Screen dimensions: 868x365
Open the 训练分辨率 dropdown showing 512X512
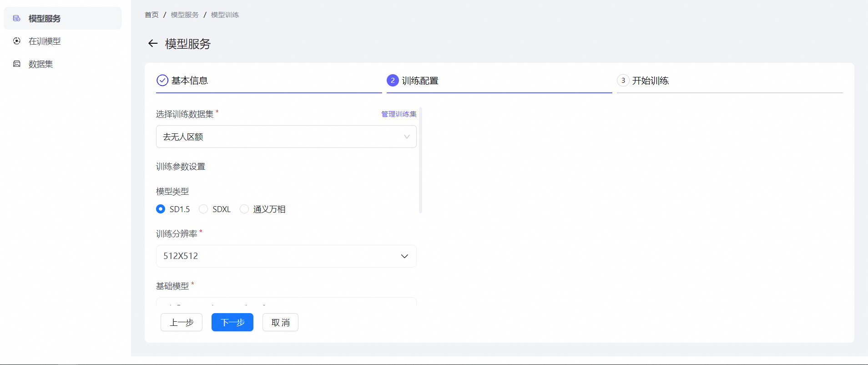pyautogui.click(x=286, y=256)
